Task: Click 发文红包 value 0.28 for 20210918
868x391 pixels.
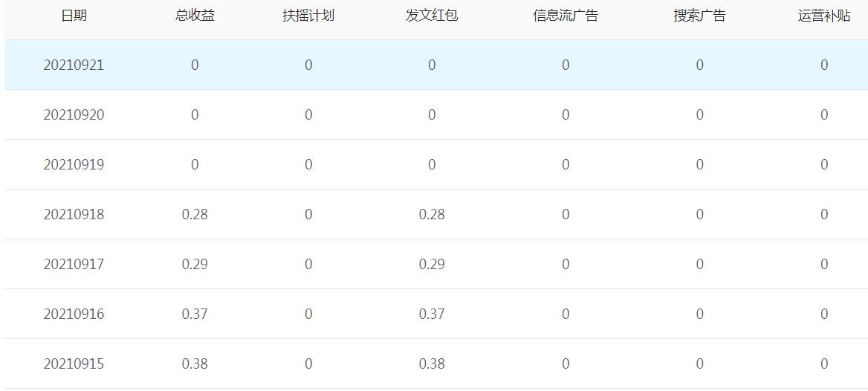Action: point(432,215)
